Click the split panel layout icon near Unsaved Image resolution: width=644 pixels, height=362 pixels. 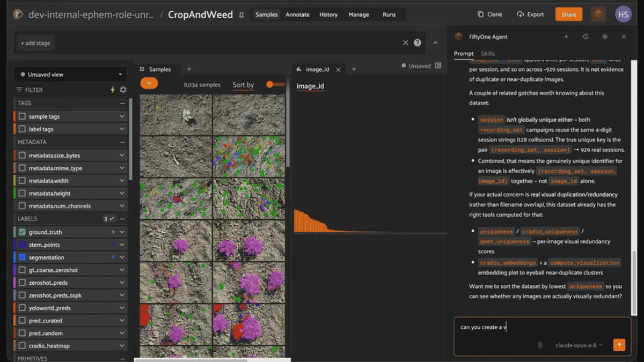(x=438, y=66)
